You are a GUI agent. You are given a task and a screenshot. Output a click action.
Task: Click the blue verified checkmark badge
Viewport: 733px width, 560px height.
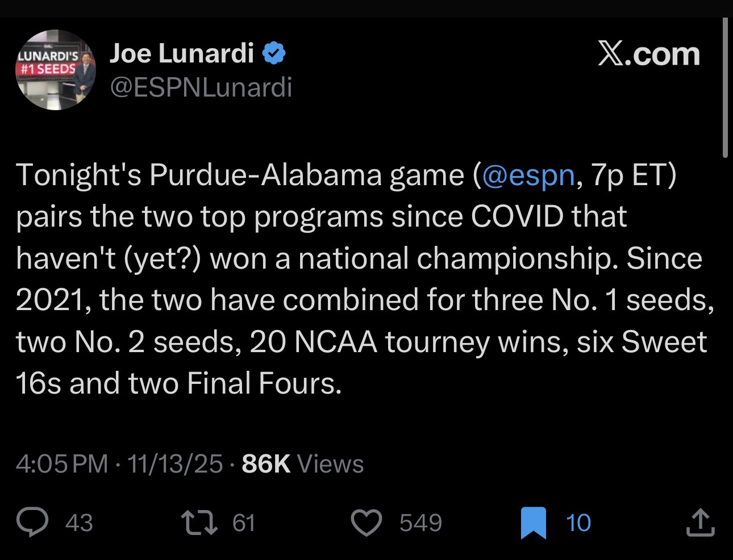pos(274,53)
